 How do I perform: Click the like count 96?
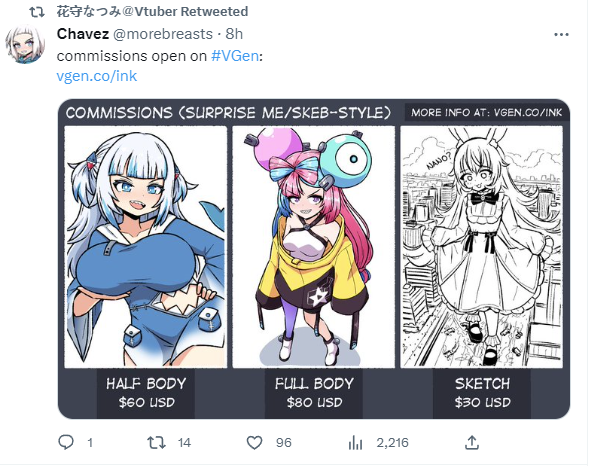coord(284,443)
